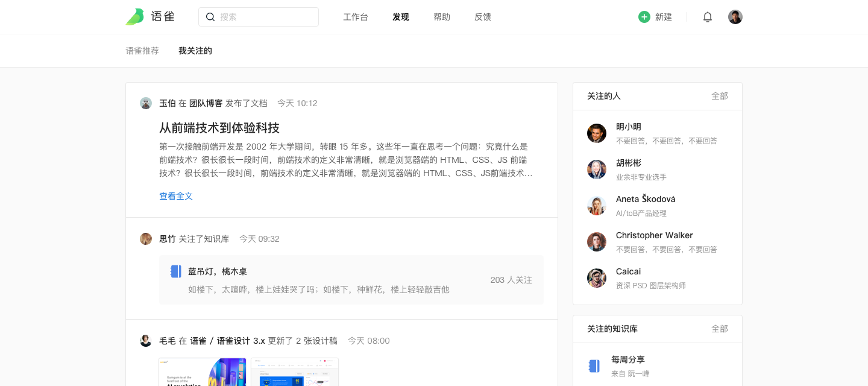Click the name Christopher Walker

pos(655,235)
